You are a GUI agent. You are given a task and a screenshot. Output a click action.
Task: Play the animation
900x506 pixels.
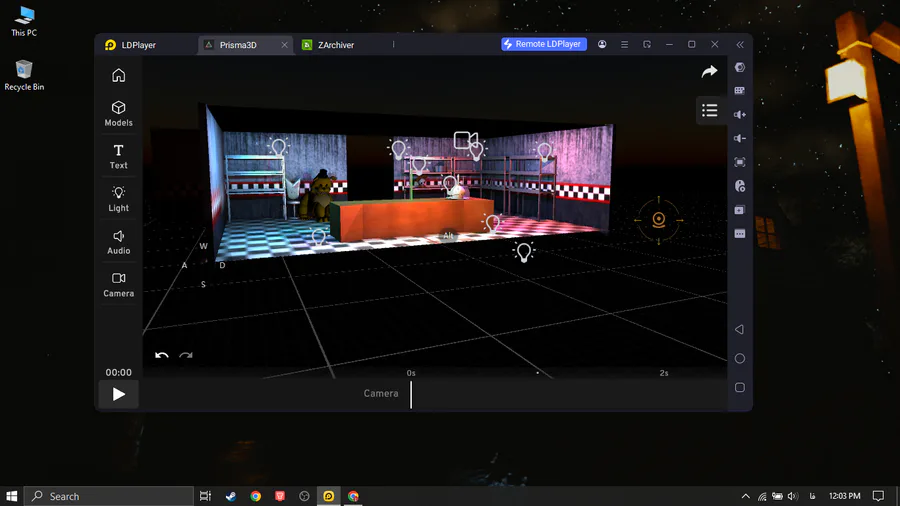pos(118,394)
